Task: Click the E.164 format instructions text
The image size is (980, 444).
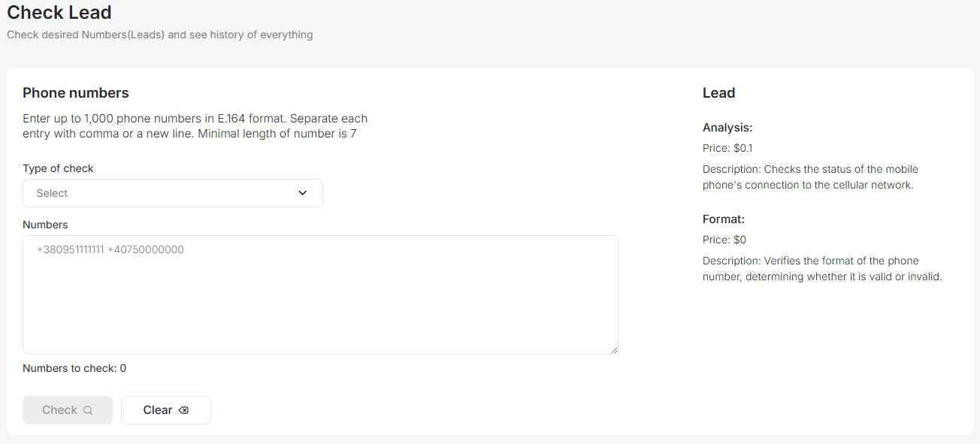Action: [x=195, y=126]
